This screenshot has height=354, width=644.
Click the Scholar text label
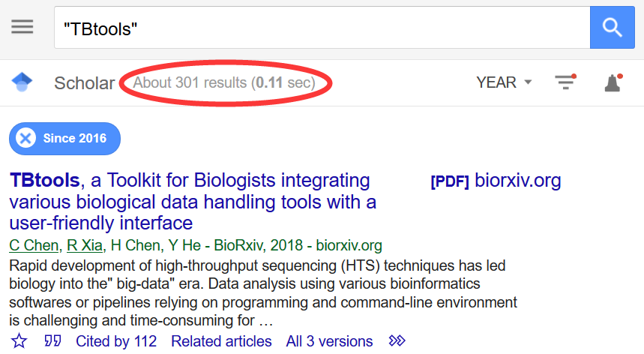[85, 83]
